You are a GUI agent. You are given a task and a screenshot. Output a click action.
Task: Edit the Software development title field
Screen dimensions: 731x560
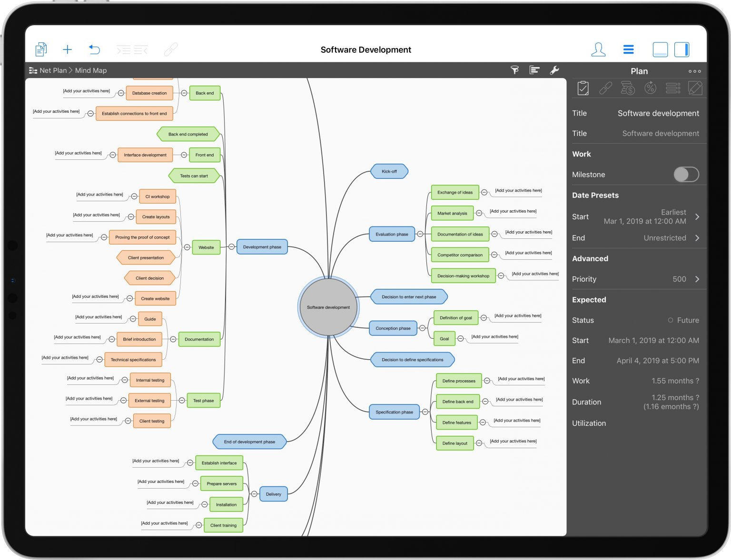tap(658, 113)
